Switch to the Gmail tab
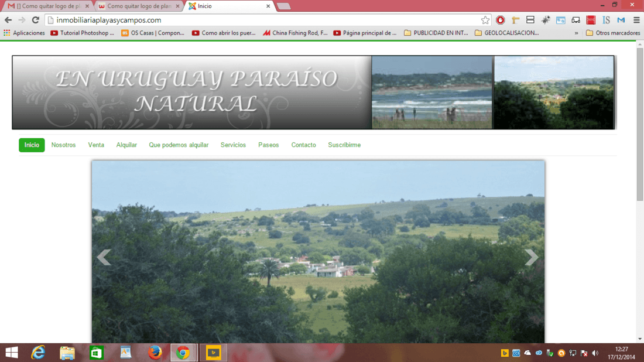This screenshot has width=644, height=362. point(46,6)
